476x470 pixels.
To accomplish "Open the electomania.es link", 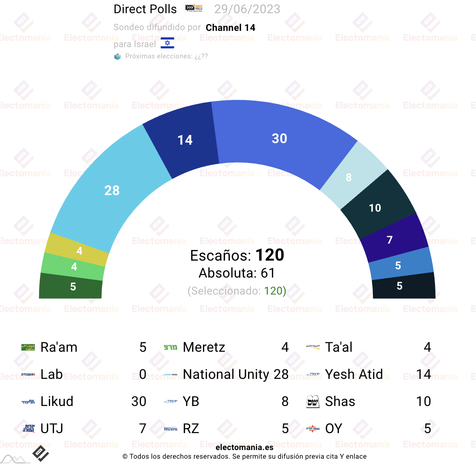I will coord(244,447).
